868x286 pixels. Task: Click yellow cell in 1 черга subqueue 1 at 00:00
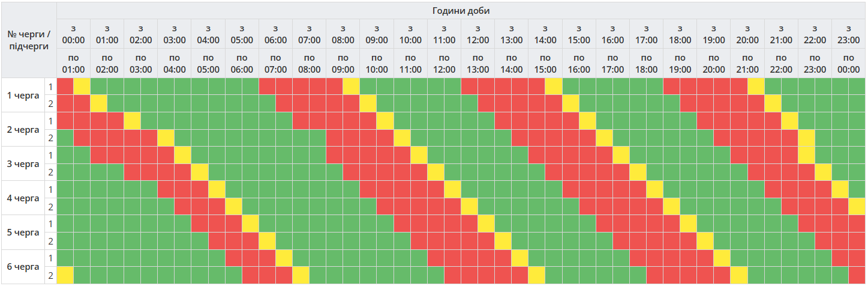tap(82, 87)
